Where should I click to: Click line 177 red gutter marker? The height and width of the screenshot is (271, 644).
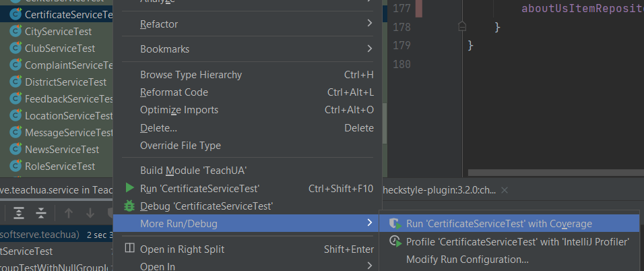click(x=419, y=9)
